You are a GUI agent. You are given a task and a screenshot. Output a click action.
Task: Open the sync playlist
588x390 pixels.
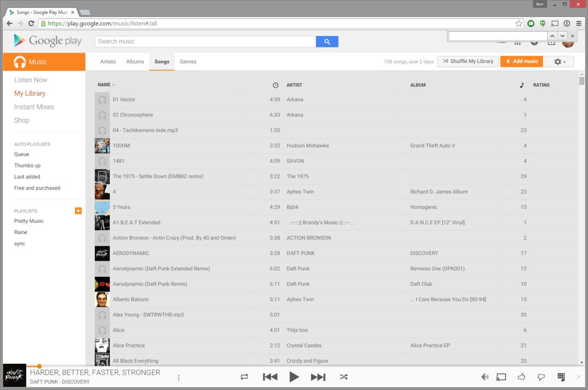(20, 244)
